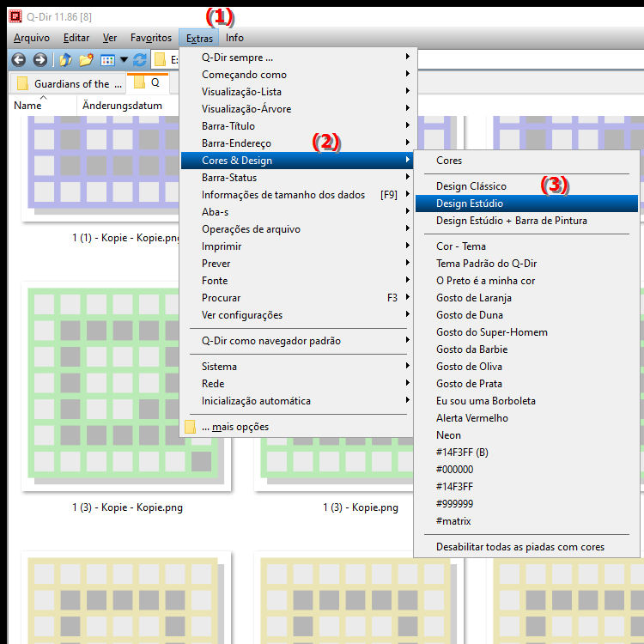Expand the Começando como submenu
The width and height of the screenshot is (644, 644).
click(x=296, y=75)
